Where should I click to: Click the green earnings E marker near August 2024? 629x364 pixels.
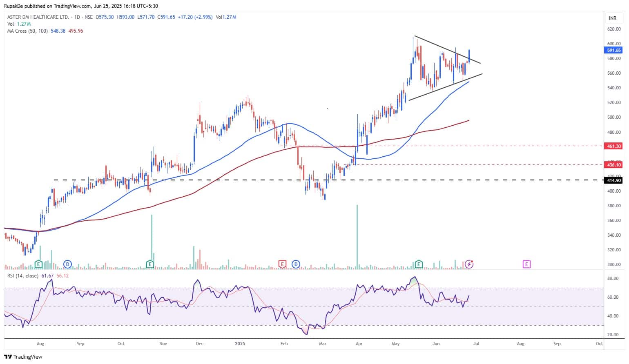(x=39, y=264)
